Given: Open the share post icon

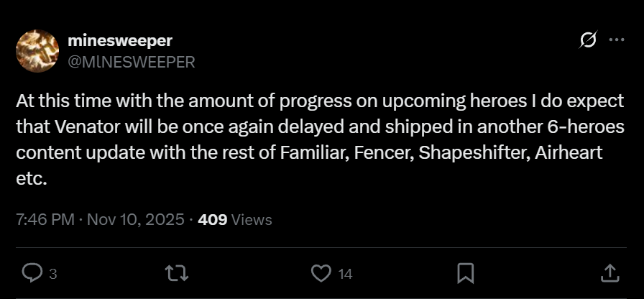Looking at the screenshot, I should click(x=610, y=273).
